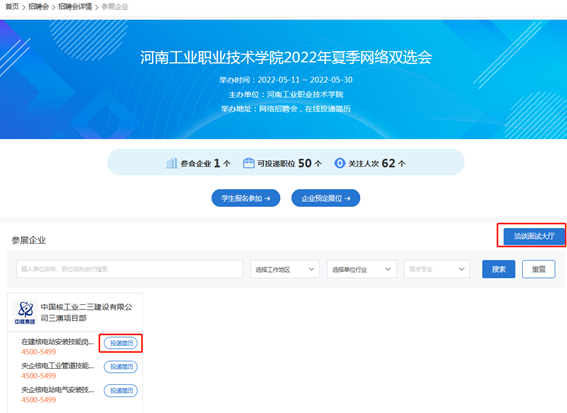Focus the company and job search field

(129, 269)
